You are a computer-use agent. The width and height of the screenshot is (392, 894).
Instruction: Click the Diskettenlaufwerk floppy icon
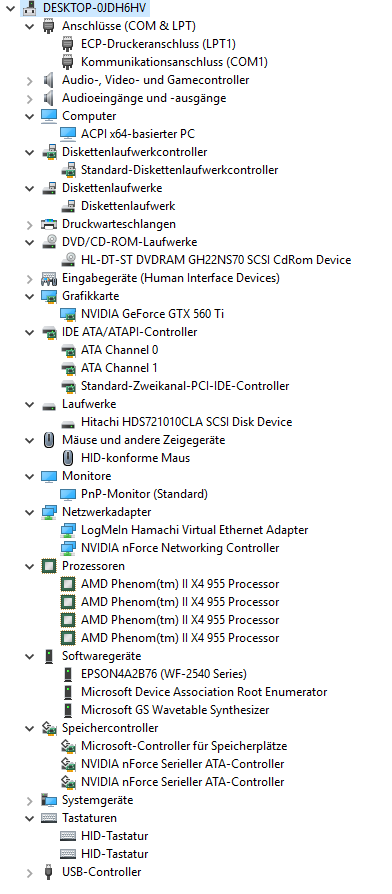68,206
